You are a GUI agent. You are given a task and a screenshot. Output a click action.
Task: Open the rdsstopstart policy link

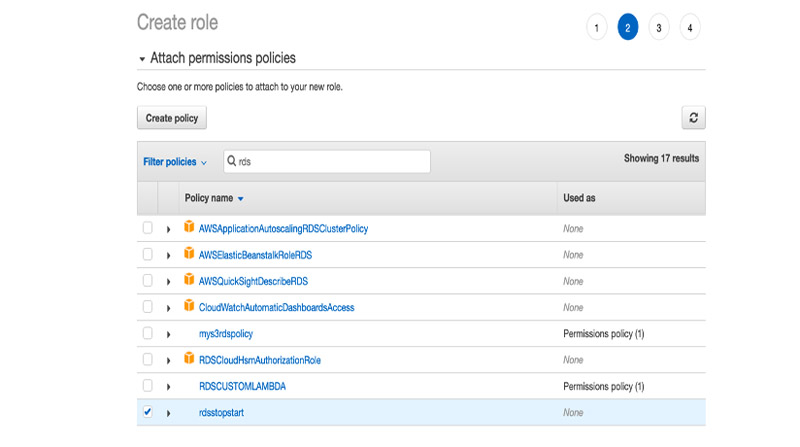(x=221, y=413)
